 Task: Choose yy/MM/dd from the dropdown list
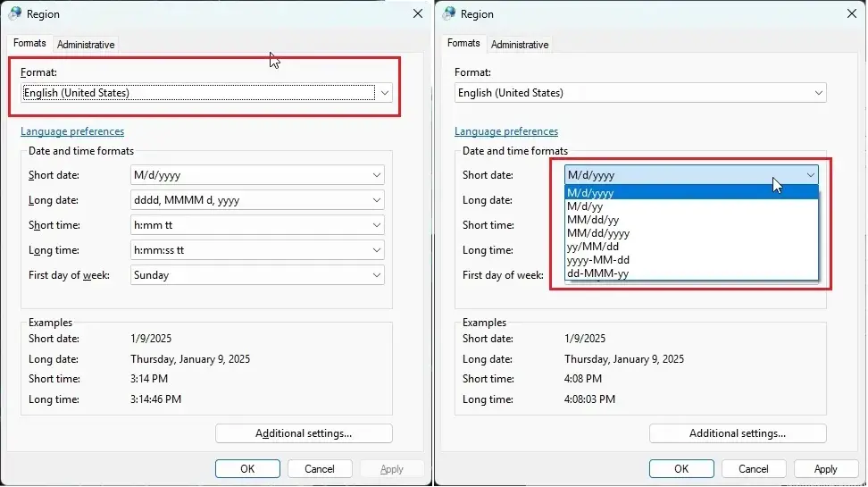(691, 247)
